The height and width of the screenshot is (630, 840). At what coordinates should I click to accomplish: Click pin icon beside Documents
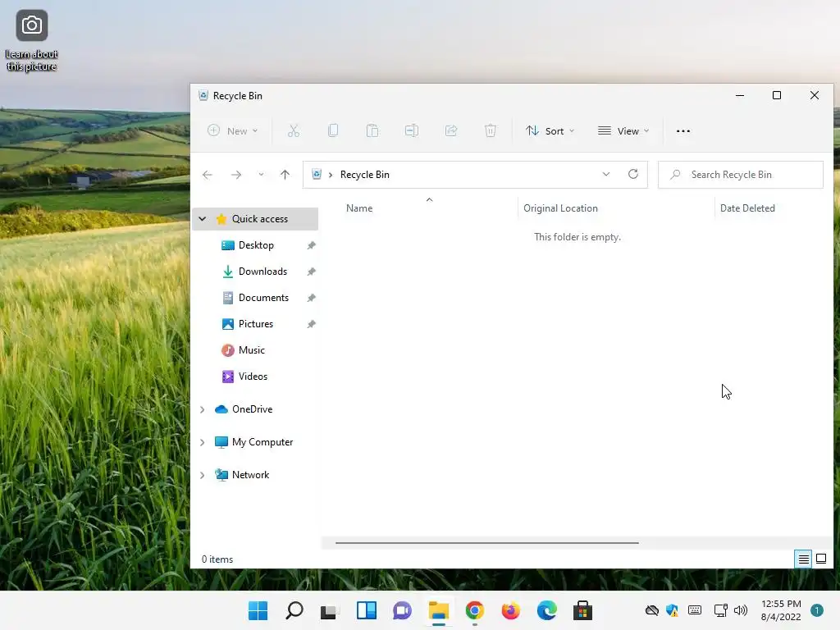tap(311, 298)
